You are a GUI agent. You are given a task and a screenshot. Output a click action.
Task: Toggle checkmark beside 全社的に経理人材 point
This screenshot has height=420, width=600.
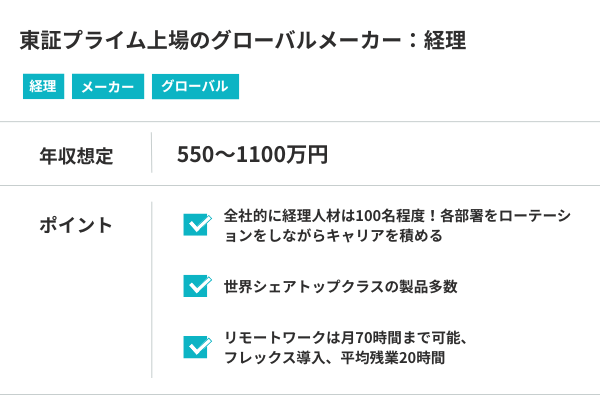point(197,224)
